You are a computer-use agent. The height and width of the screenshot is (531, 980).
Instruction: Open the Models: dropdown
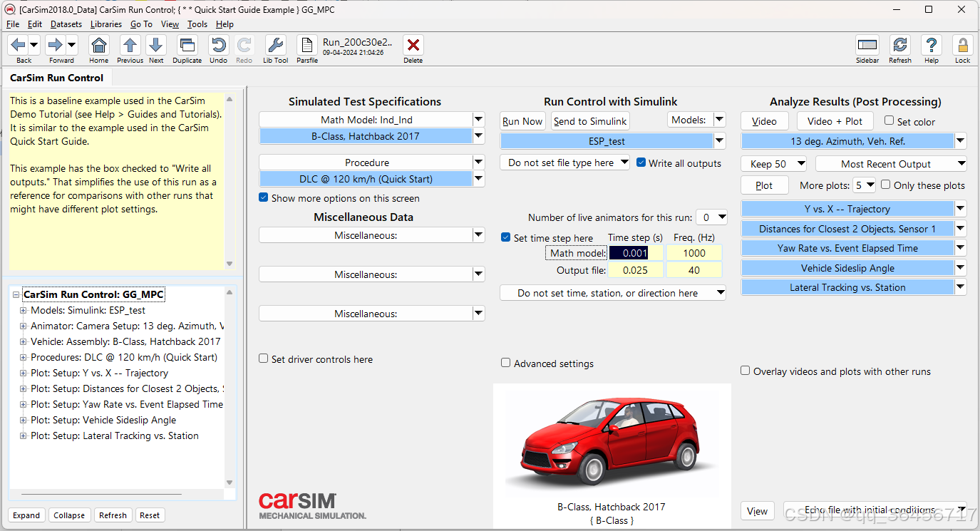[x=719, y=120]
